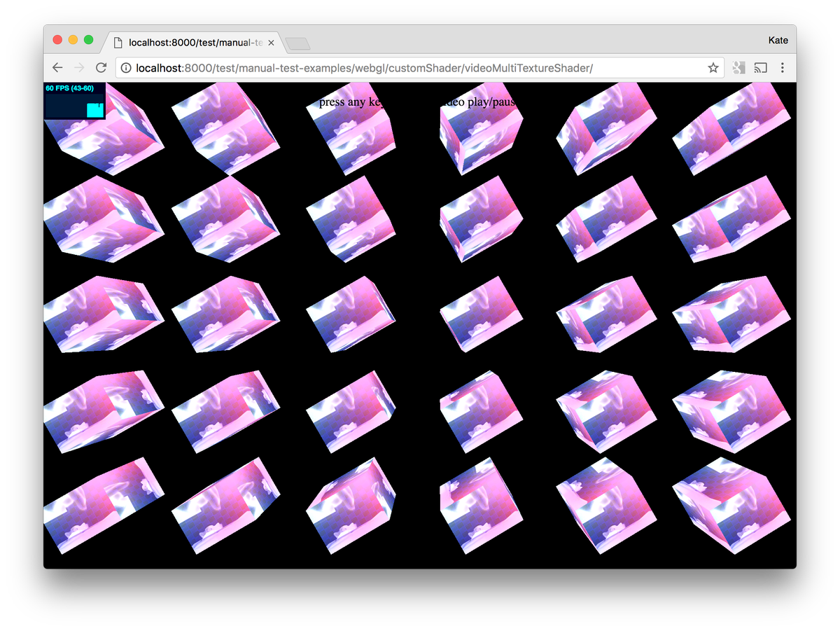
Task: Click the forward navigation arrow
Action: (x=78, y=67)
